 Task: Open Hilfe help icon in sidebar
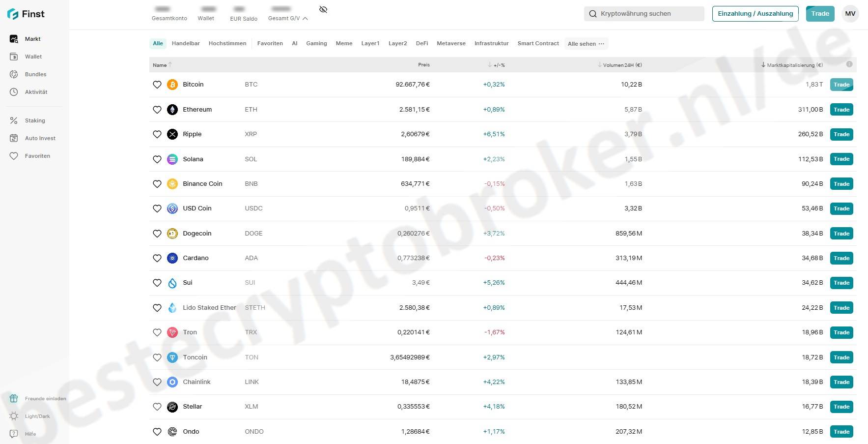click(x=14, y=434)
